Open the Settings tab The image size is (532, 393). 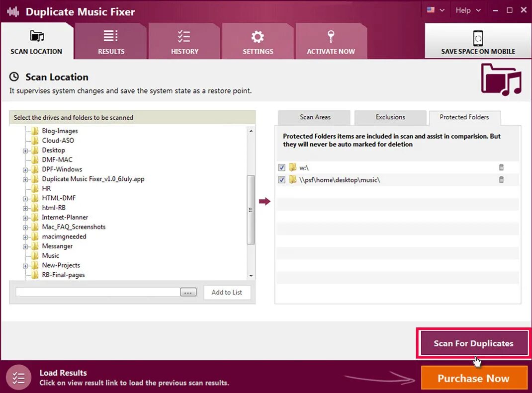coord(258,41)
